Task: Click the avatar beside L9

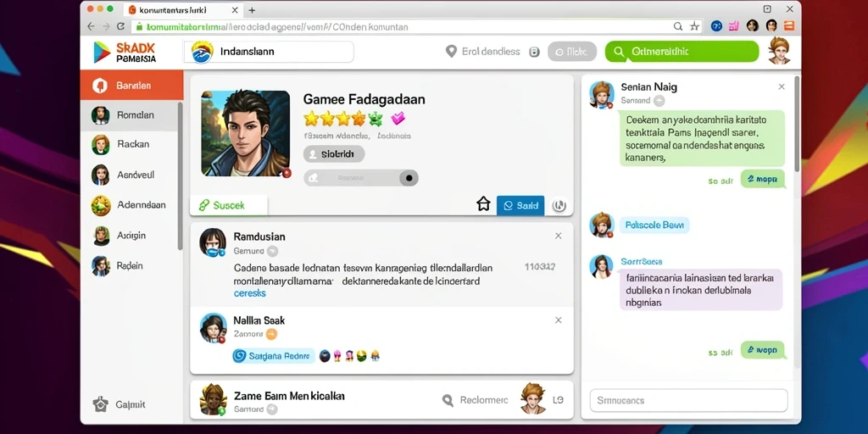Action: point(532,398)
